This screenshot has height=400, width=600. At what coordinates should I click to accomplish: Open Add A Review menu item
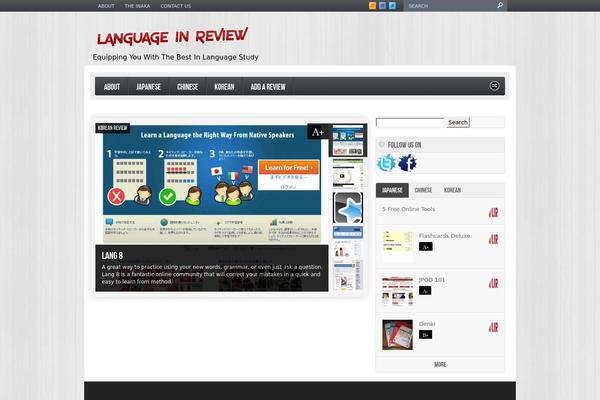tap(268, 87)
